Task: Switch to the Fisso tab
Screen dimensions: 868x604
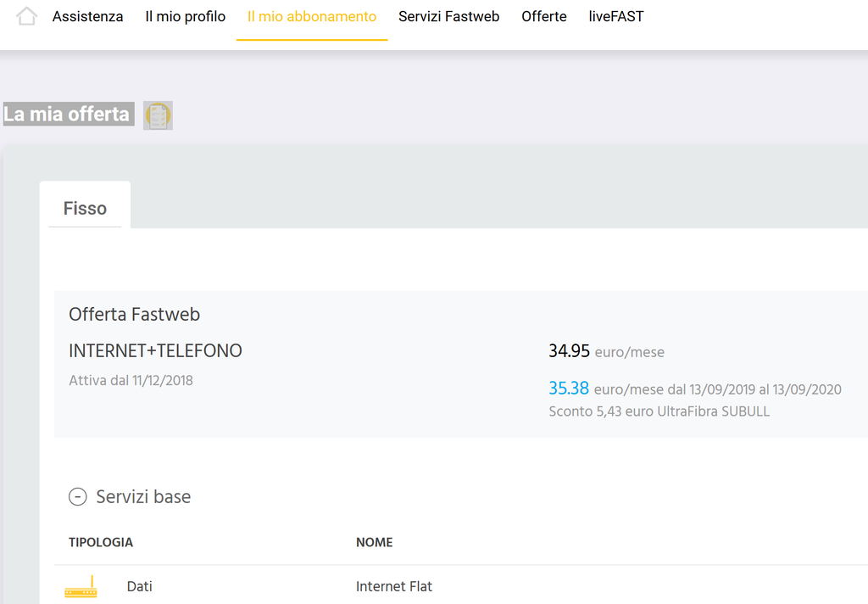Action: pyautogui.click(x=85, y=209)
